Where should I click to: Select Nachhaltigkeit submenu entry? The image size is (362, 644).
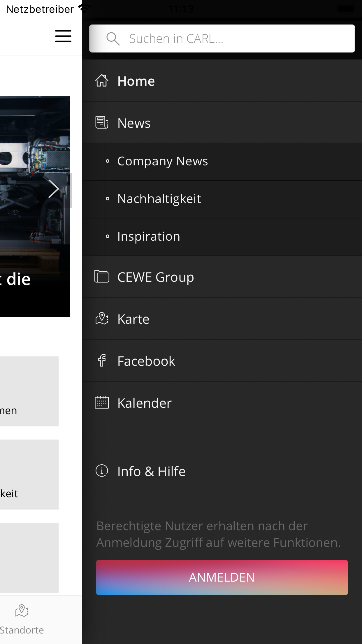coord(159,199)
